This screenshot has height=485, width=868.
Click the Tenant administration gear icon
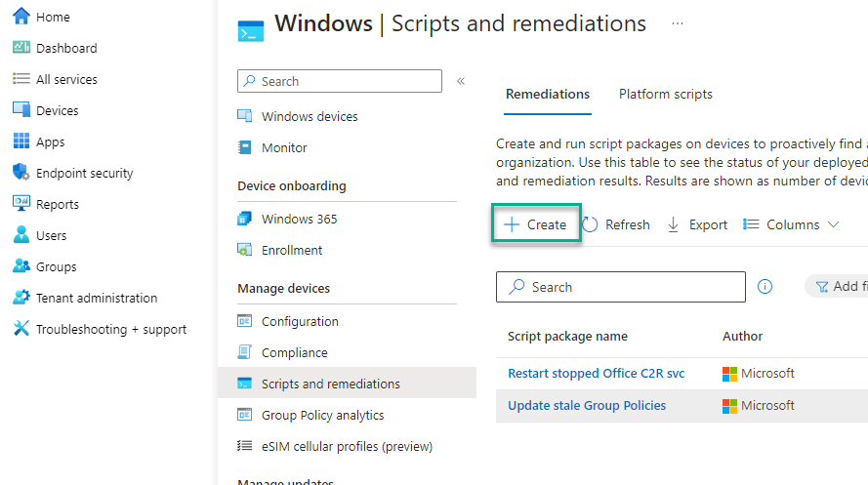pos(21,297)
